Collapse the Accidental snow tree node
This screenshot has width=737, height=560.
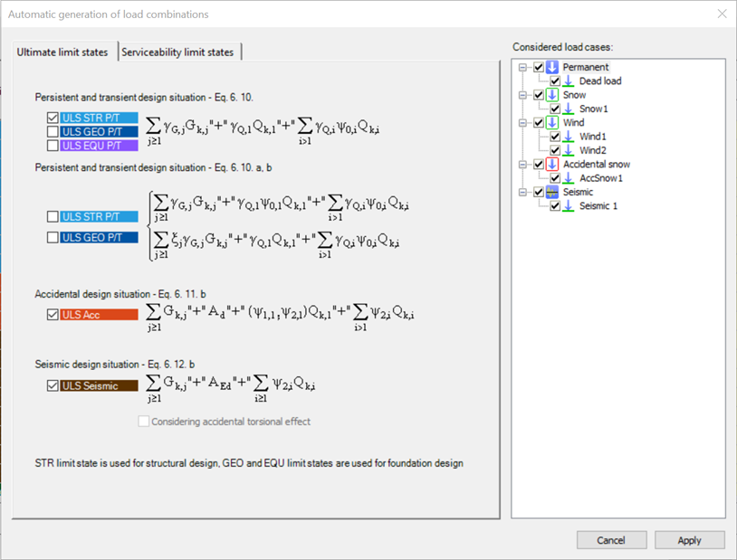pyautogui.click(x=522, y=165)
